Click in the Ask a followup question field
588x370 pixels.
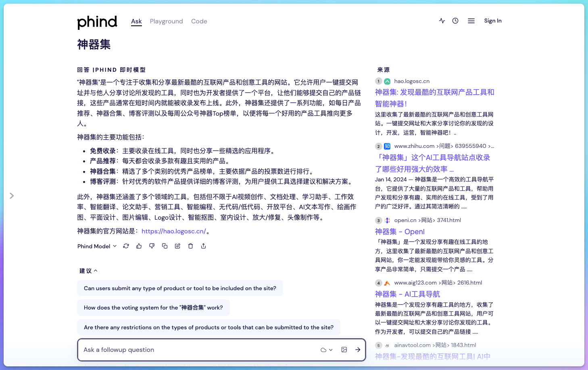pyautogui.click(x=198, y=350)
